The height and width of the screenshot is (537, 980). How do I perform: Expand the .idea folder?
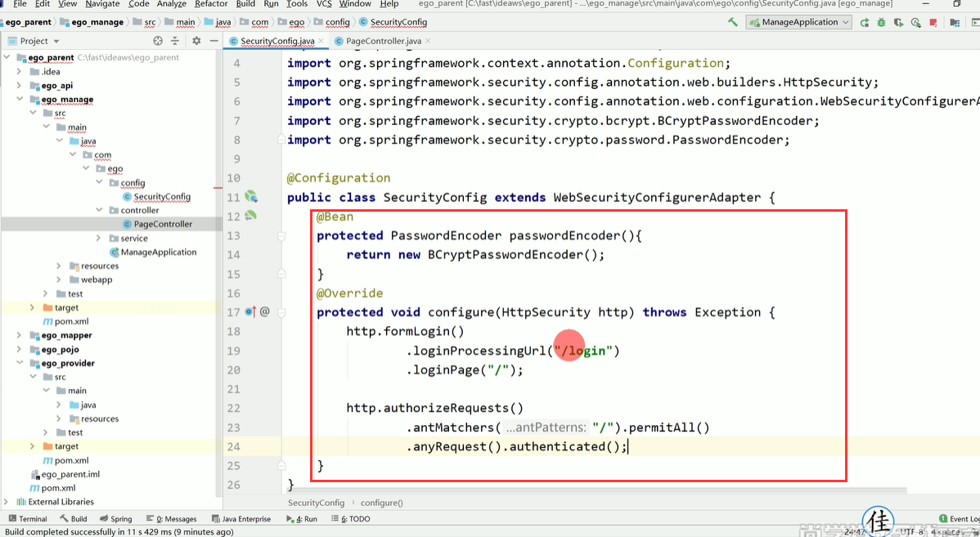[x=20, y=71]
